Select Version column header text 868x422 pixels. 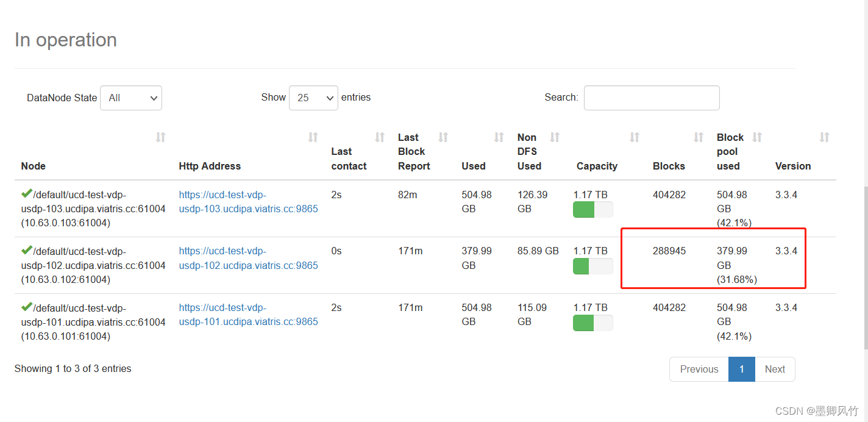pyautogui.click(x=793, y=166)
